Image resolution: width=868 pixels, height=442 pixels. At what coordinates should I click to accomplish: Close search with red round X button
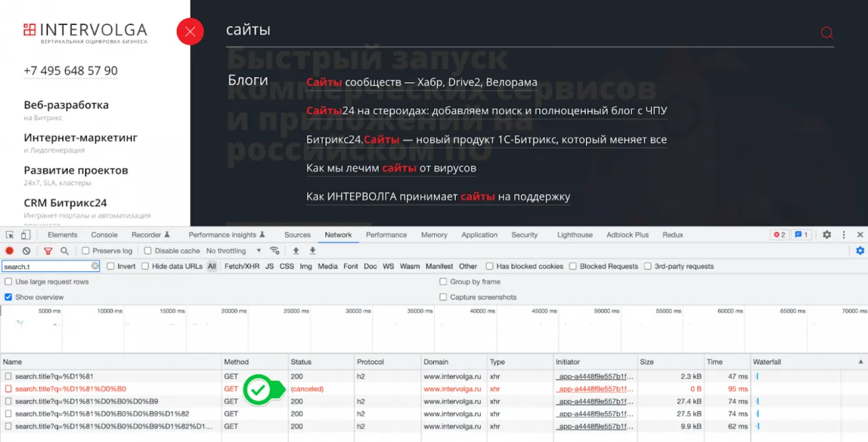click(190, 31)
